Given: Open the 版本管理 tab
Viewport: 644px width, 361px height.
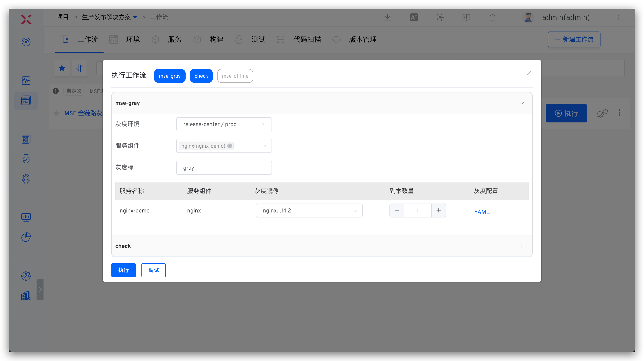Looking at the screenshot, I should pos(362,39).
